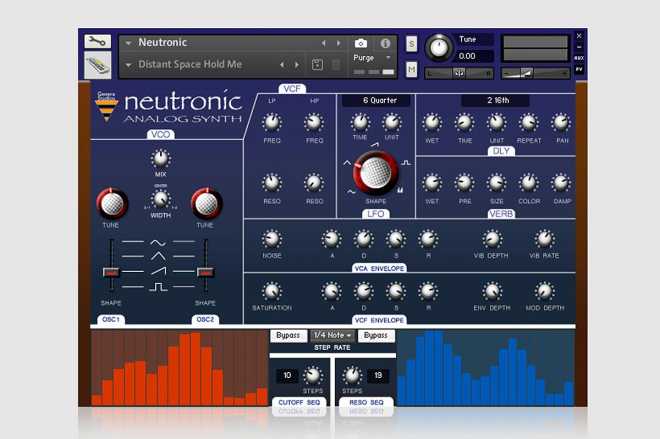660x439 pixels.
Task: Click the camera snapshot icon
Action: click(x=360, y=43)
